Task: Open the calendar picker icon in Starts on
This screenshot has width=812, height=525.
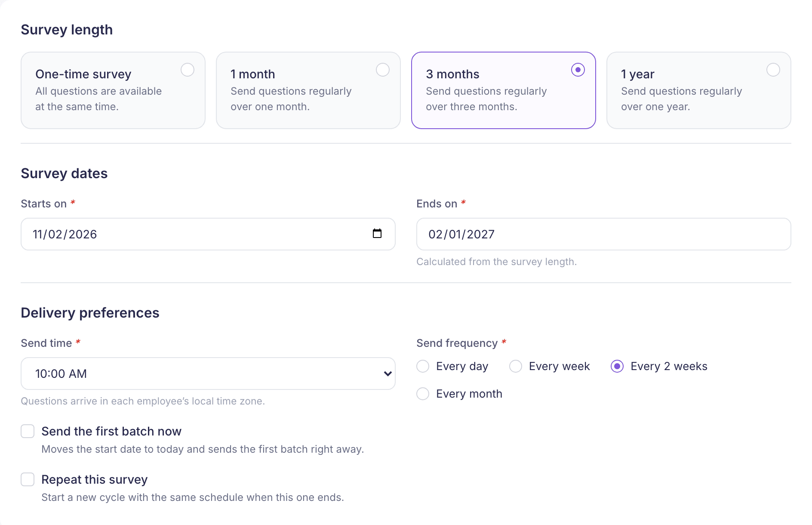Action: pos(377,234)
